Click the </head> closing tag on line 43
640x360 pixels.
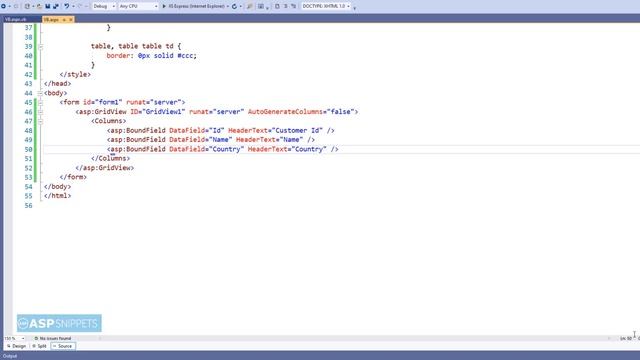click(58, 84)
